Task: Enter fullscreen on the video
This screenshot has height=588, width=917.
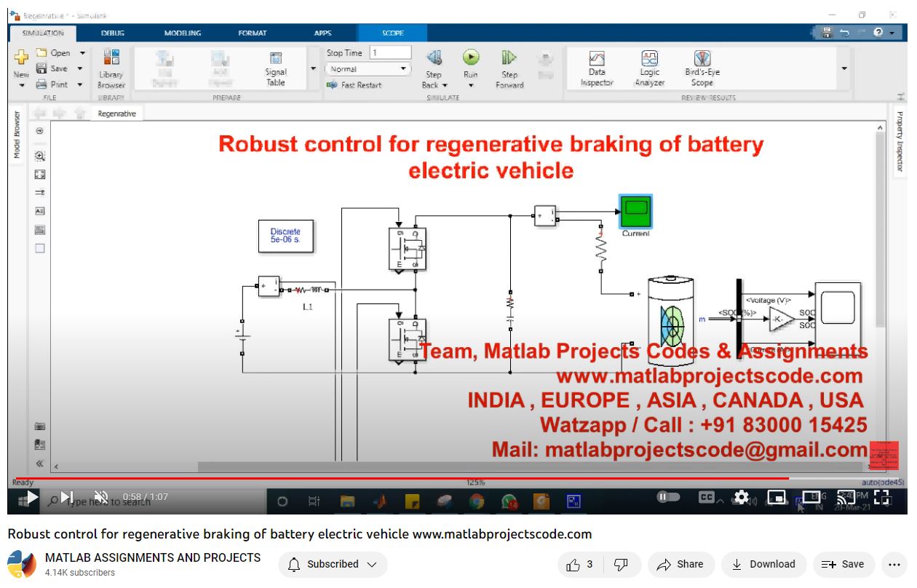Action: pos(882,497)
